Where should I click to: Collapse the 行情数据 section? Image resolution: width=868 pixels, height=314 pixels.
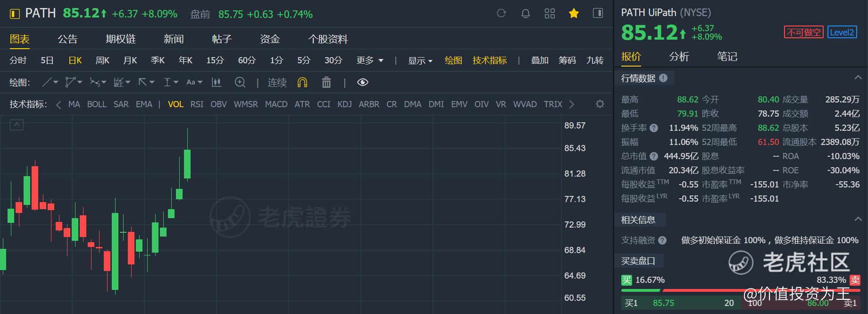click(x=858, y=77)
